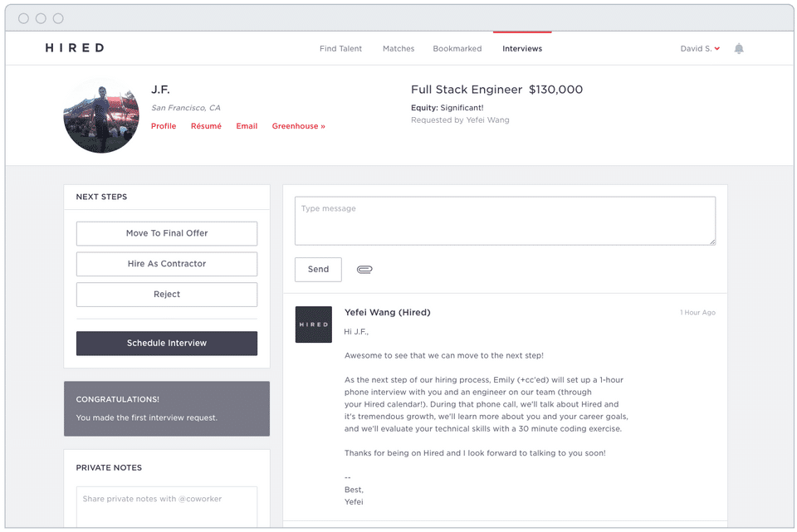Click J.F.'s round profile photo
Viewport: 797px width, 532px height.
click(101, 115)
